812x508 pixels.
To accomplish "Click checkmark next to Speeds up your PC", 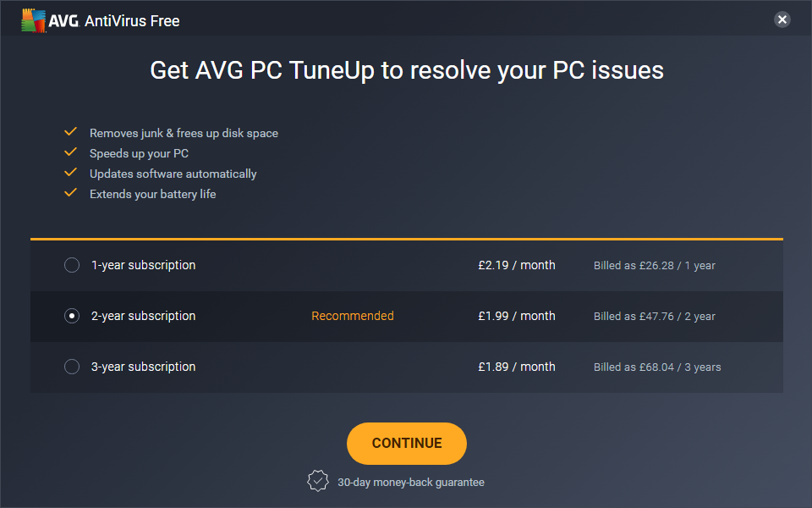I will pos(71,152).
